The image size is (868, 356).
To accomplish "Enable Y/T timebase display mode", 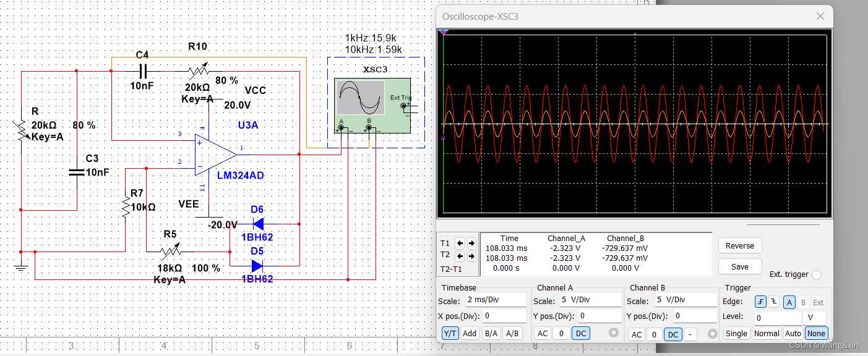I will tap(450, 333).
